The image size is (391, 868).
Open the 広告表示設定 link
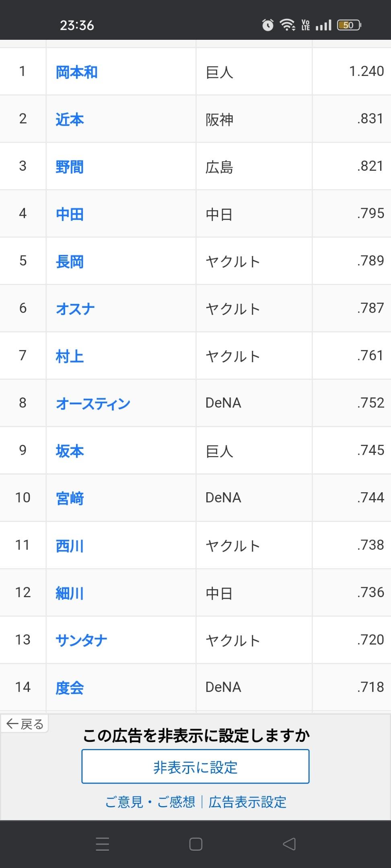pyautogui.click(x=247, y=802)
